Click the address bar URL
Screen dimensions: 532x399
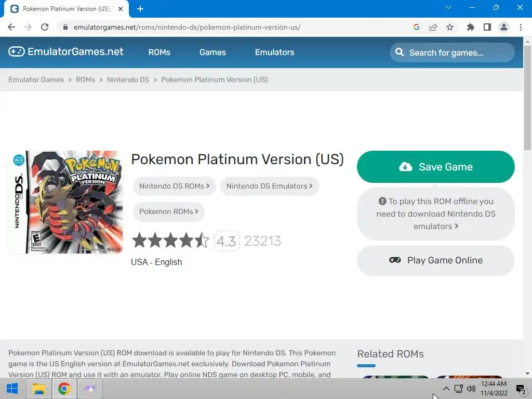pyautogui.click(x=187, y=27)
